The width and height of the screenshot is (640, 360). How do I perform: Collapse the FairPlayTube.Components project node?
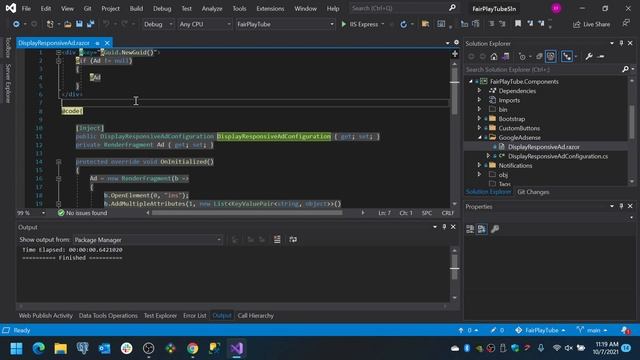(x=471, y=82)
